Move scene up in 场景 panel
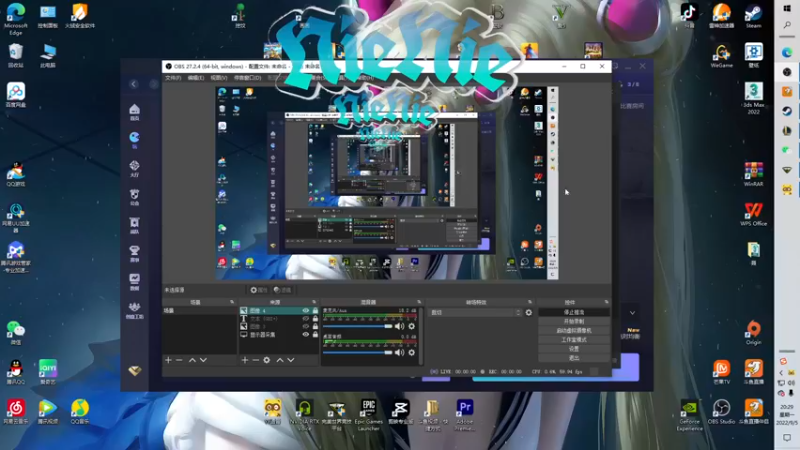This screenshot has height=450, width=800. tap(192, 360)
